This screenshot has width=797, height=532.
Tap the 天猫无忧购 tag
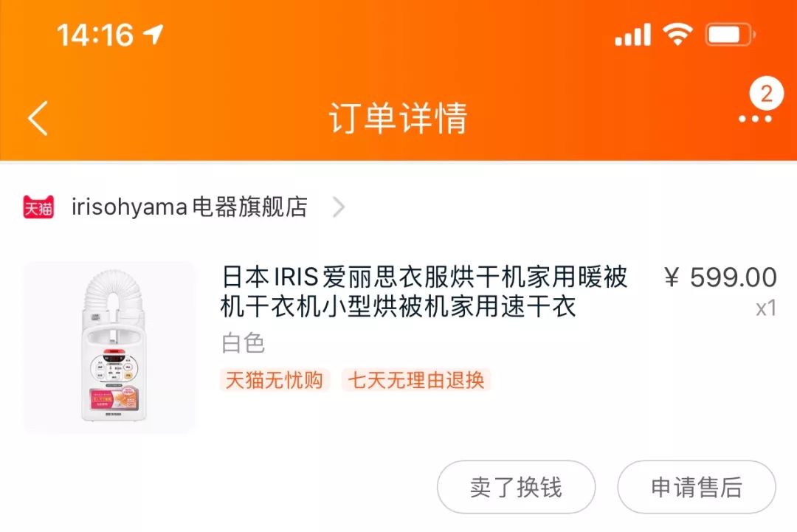coord(275,380)
